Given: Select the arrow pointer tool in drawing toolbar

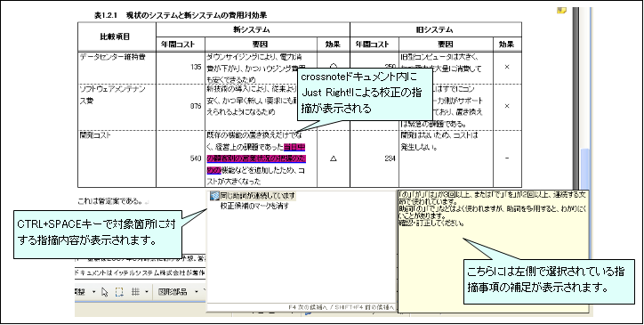Looking at the screenshot, I should click(x=104, y=292).
